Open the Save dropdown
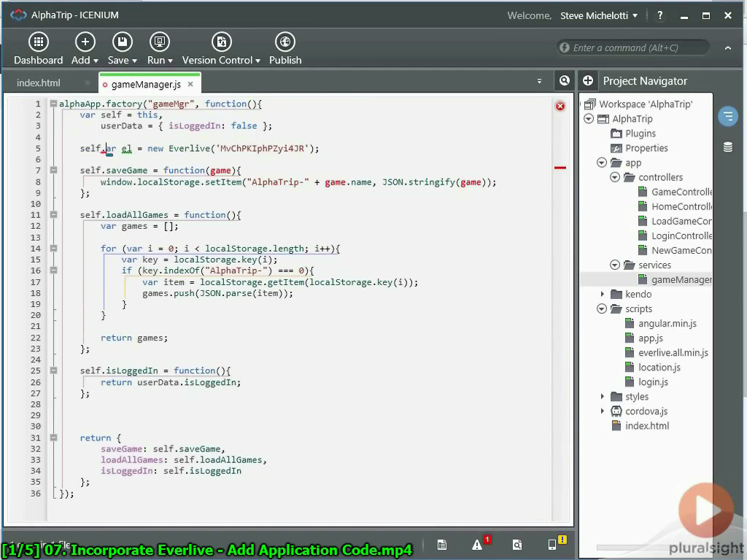The image size is (747, 560). tap(122, 49)
